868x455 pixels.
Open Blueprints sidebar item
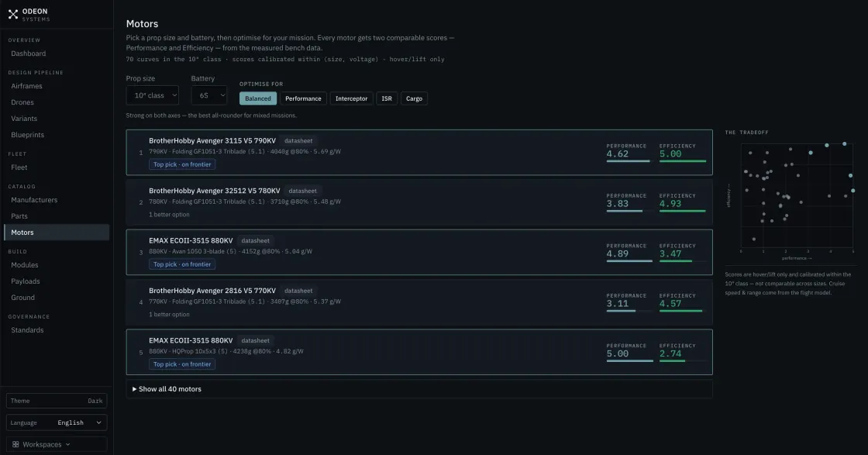(x=27, y=135)
